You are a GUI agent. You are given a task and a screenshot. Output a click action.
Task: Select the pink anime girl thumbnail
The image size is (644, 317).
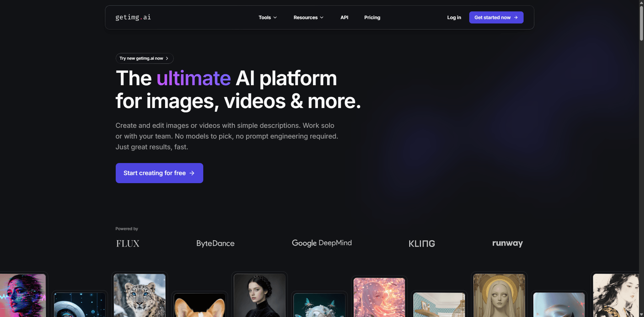pyautogui.click(x=379, y=297)
